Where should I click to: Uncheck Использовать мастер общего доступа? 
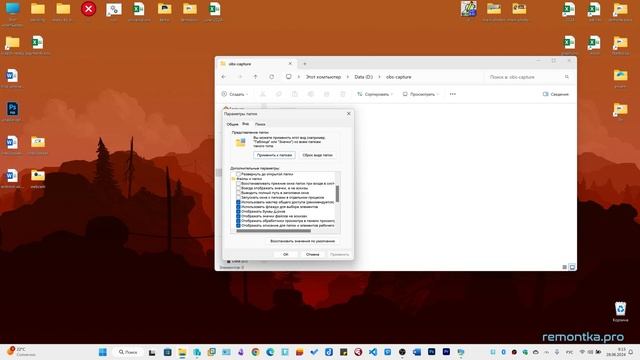point(238,202)
